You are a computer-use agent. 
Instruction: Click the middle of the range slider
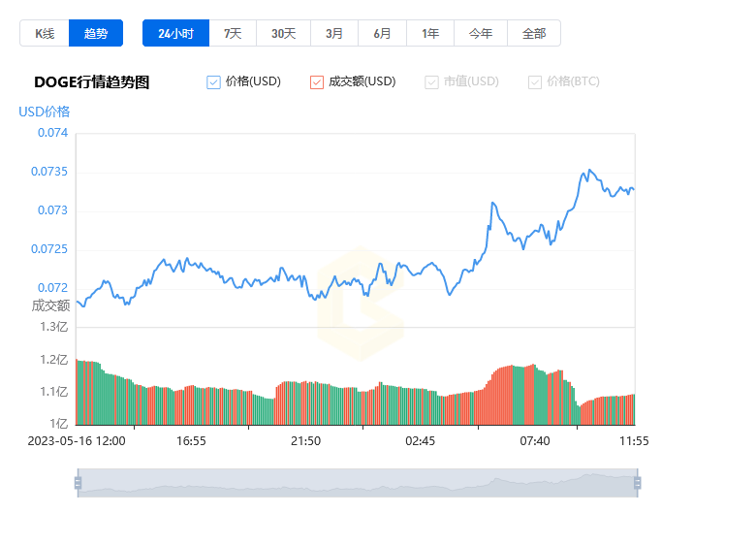tap(358, 483)
